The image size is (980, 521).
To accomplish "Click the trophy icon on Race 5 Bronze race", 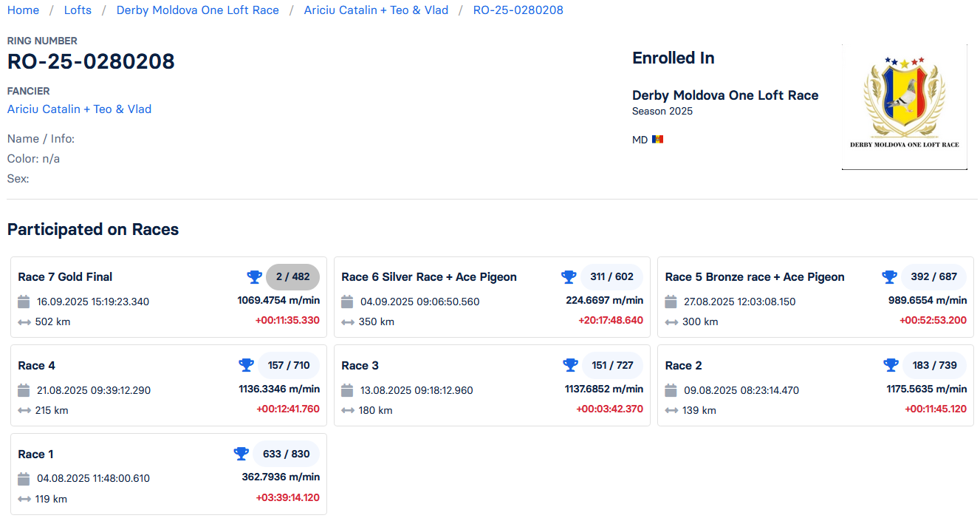I will tap(889, 277).
